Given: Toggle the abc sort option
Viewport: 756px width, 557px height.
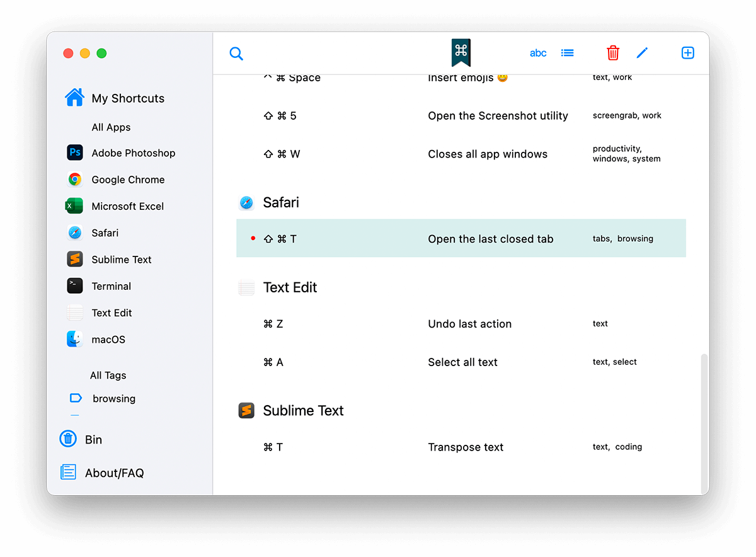Looking at the screenshot, I should point(538,53).
